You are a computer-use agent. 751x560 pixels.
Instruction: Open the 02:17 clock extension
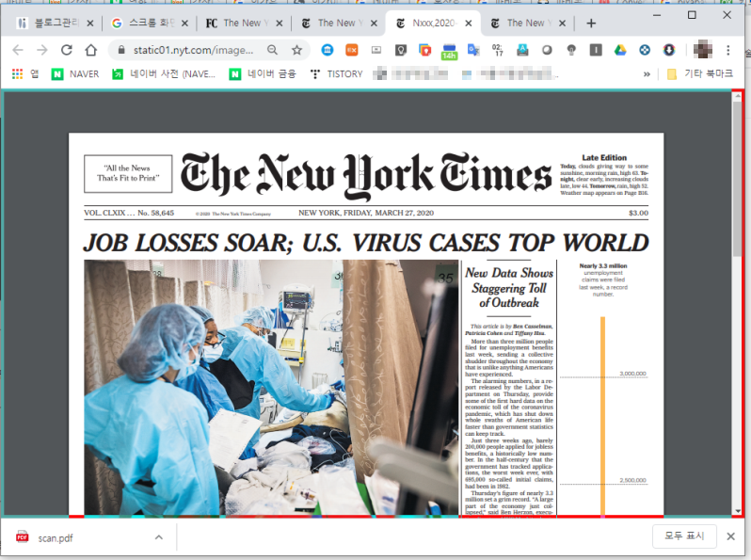pos(498,50)
